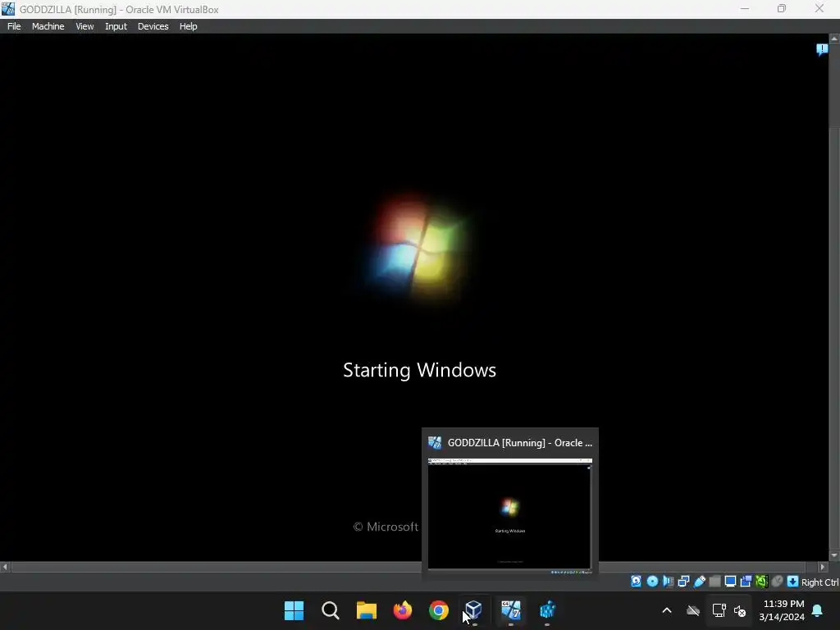This screenshot has height=630, width=840.
Task: Click horizontal scrollbar left arrow
Action: [x=5, y=567]
